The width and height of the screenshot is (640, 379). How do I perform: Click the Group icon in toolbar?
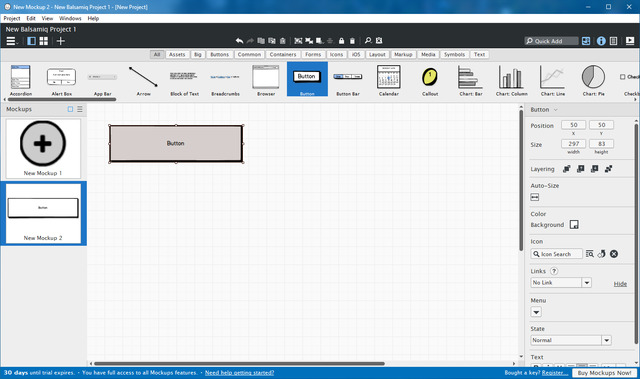(298, 41)
